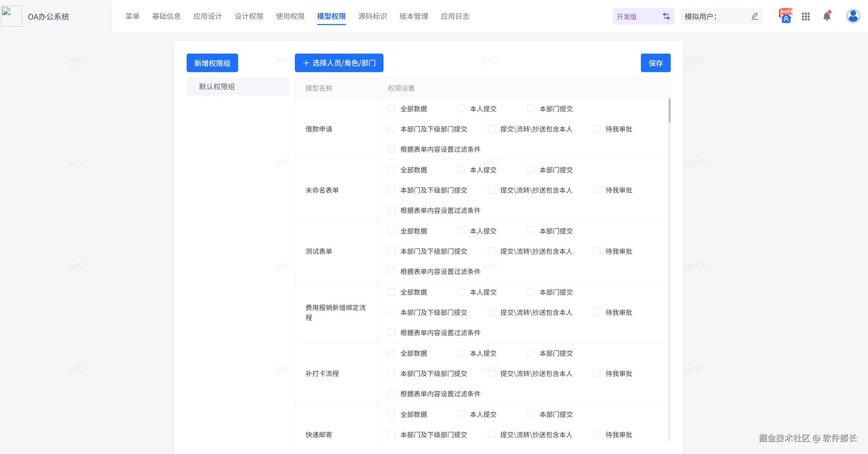Click the 新增权限组 button
This screenshot has height=454, width=868.
(212, 63)
